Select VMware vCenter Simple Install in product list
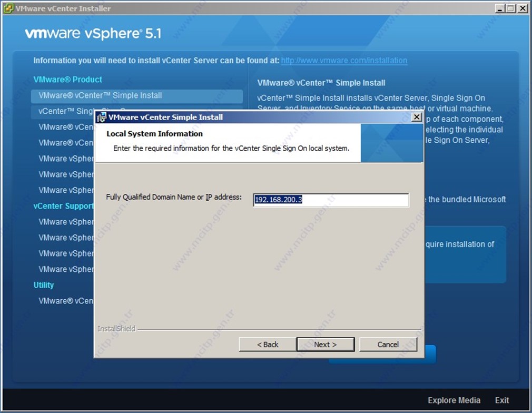This screenshot has width=532, height=413. 137,96
